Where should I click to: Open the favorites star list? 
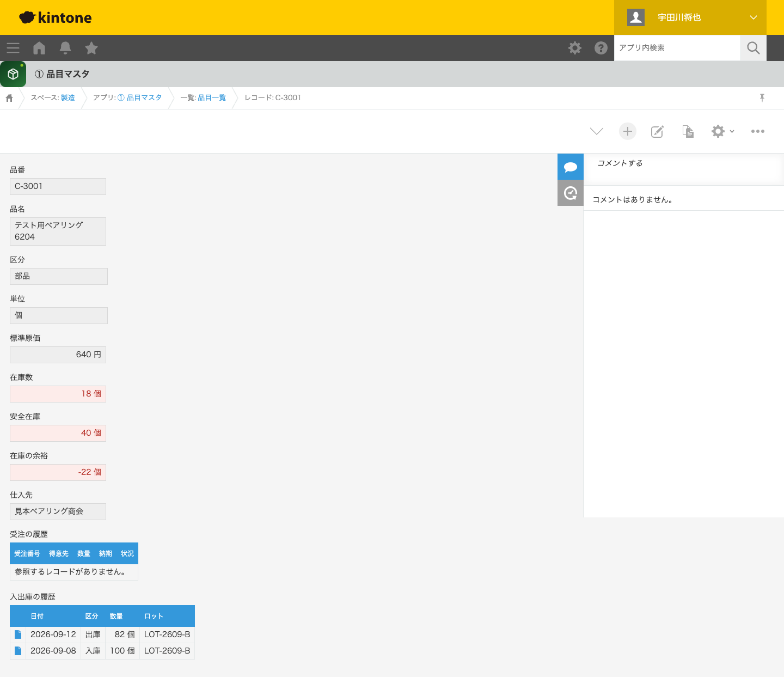pos(91,48)
